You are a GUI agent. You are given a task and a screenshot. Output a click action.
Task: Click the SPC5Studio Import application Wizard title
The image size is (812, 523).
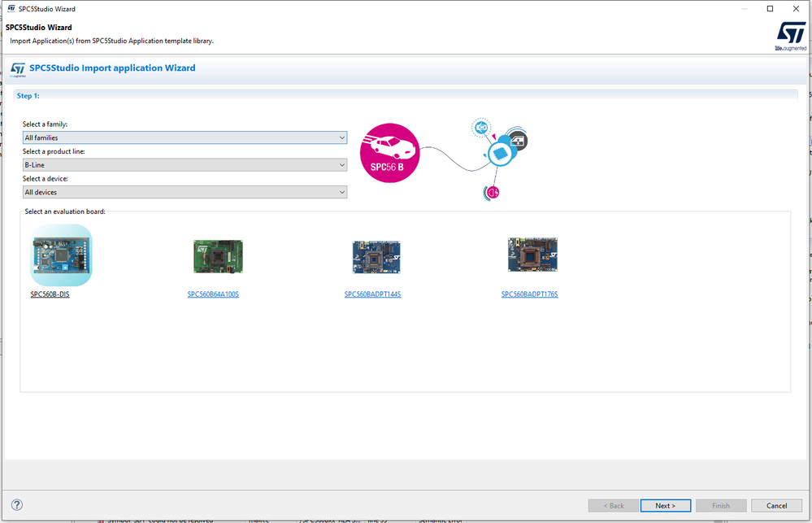(x=112, y=68)
